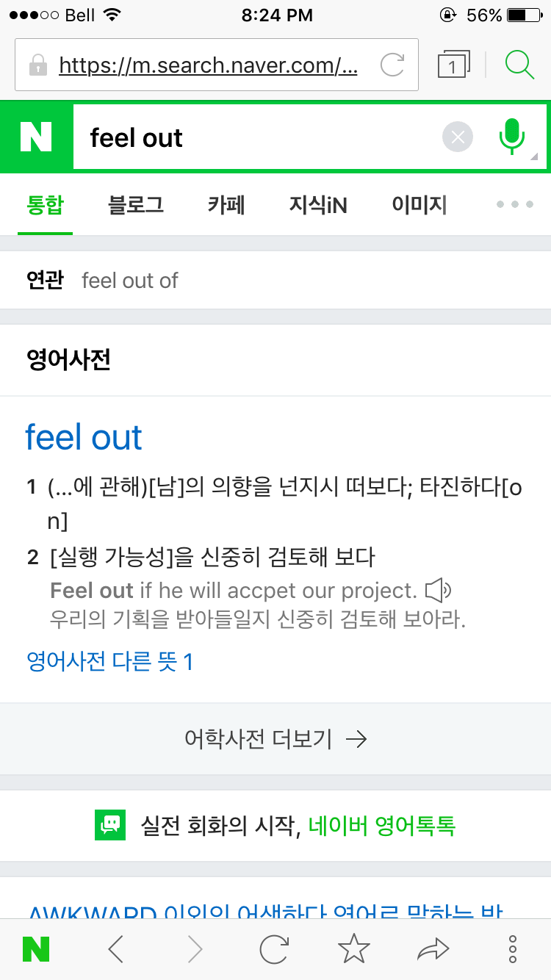This screenshot has height=980, width=551.
Task: Clear the search text with X button
Action: point(458,137)
